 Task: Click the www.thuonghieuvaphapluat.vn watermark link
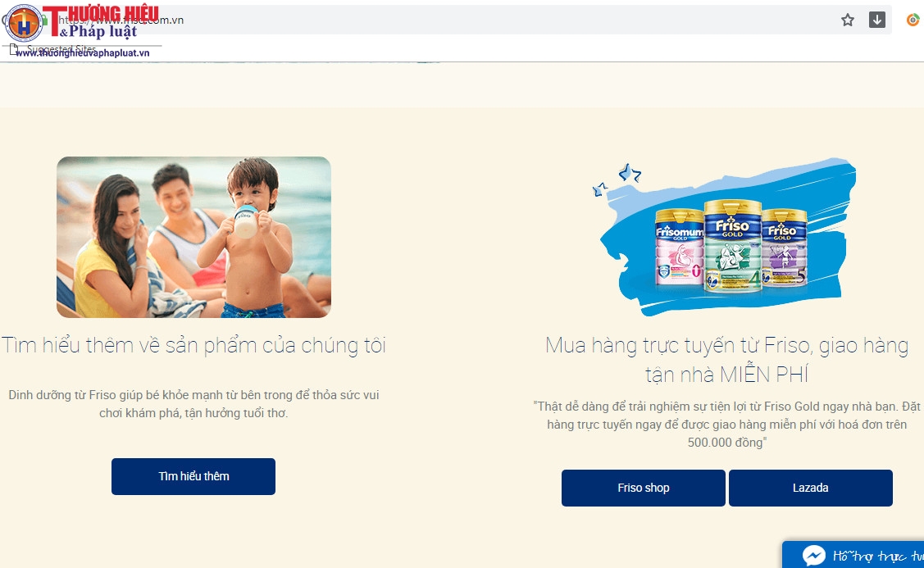[x=83, y=53]
